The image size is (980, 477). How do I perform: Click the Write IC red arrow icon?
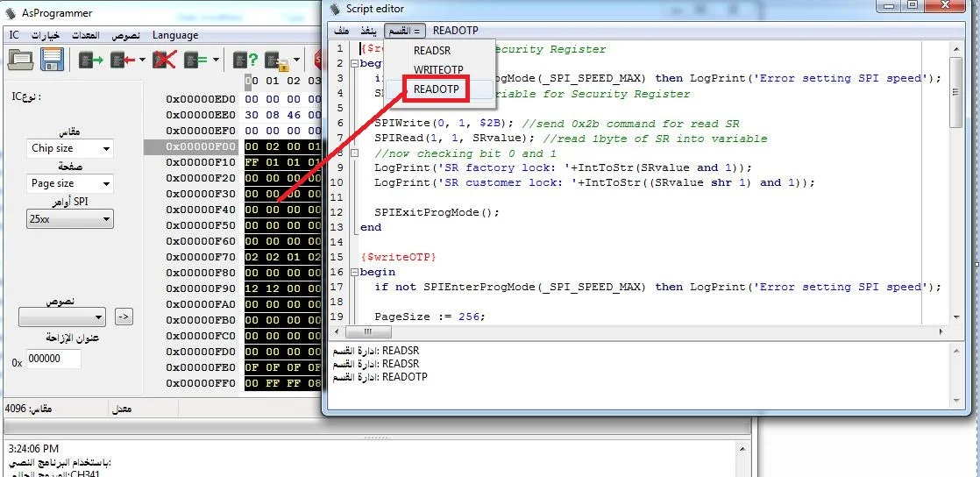coord(123,60)
